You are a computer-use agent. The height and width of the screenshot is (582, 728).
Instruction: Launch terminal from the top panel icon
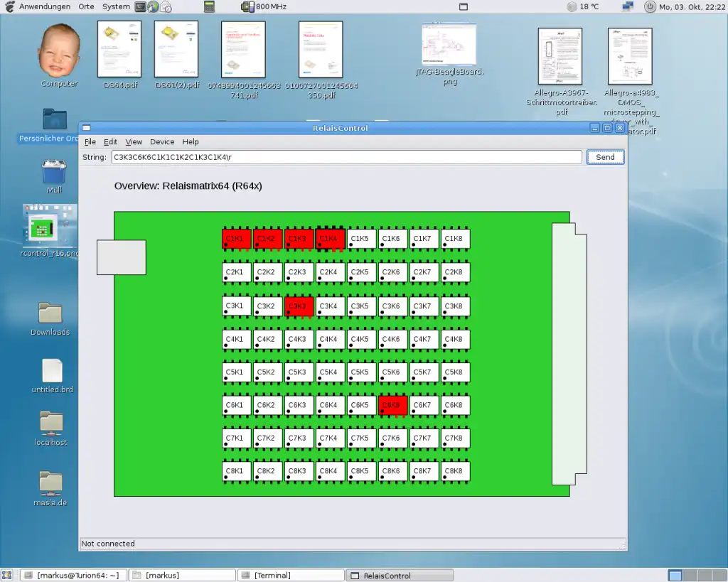click(140, 6)
